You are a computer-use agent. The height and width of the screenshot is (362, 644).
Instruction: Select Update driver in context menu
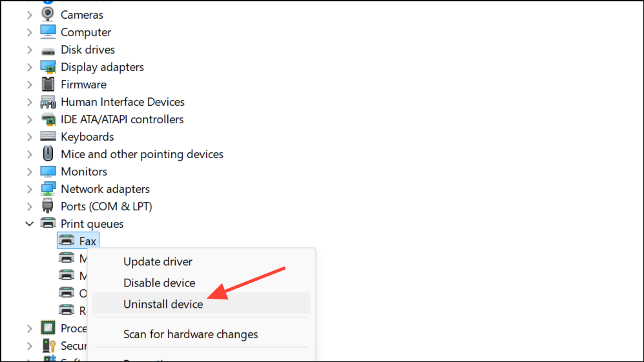158,262
